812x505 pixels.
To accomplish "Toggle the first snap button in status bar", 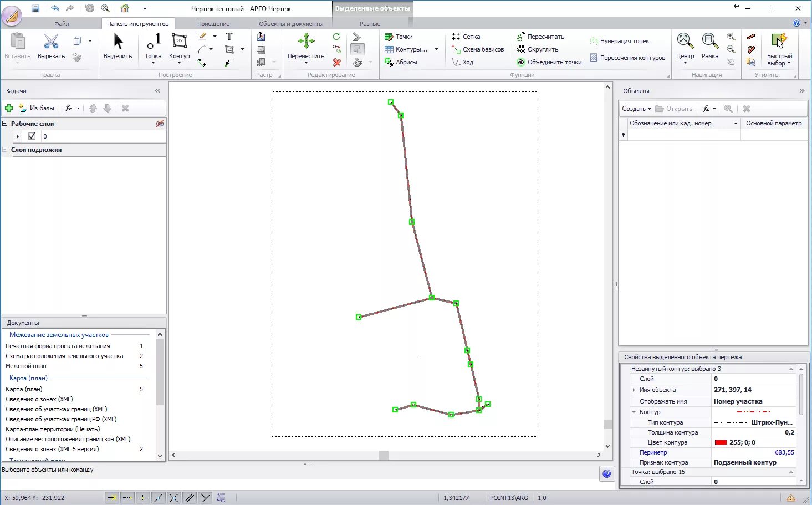I will point(111,498).
